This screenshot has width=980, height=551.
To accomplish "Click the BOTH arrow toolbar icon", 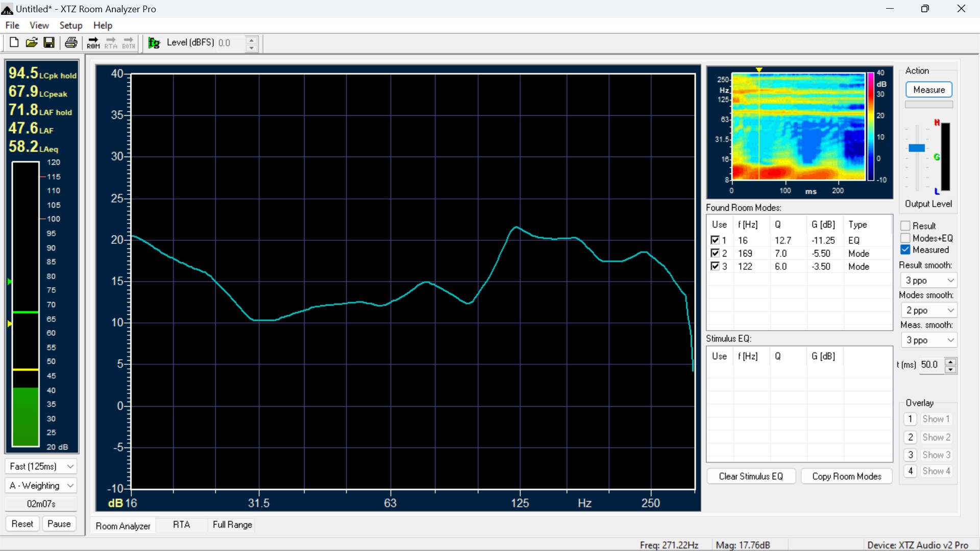I will tap(129, 43).
